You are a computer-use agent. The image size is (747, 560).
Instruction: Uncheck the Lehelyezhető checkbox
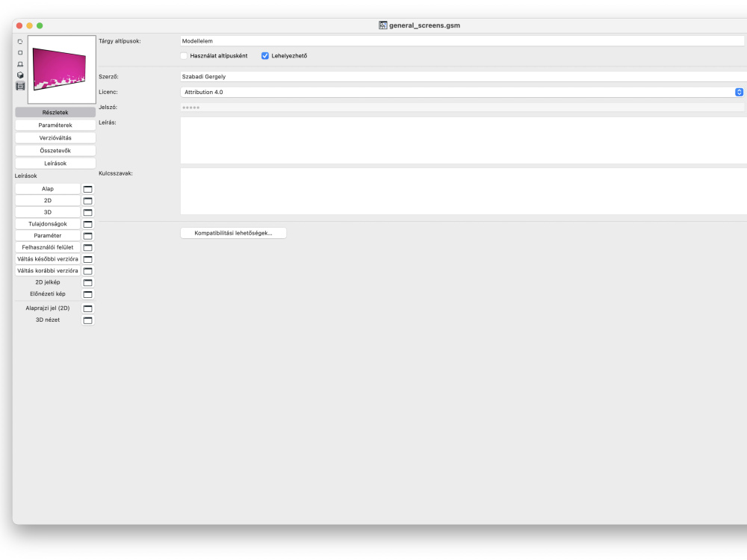point(265,56)
